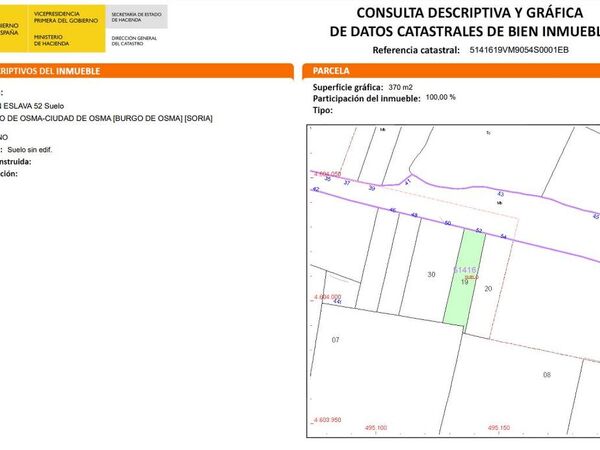Click the ESLAVA 52 Suelo address line
Screen dimensions: 600x450
32,106
